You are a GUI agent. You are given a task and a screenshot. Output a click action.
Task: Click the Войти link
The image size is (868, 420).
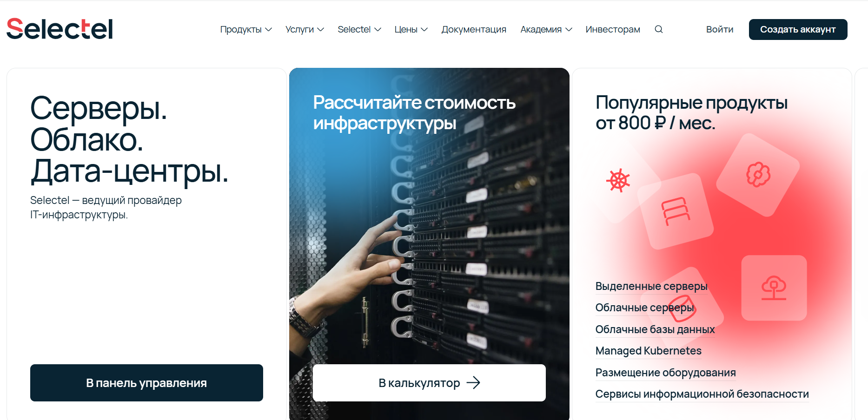click(720, 29)
